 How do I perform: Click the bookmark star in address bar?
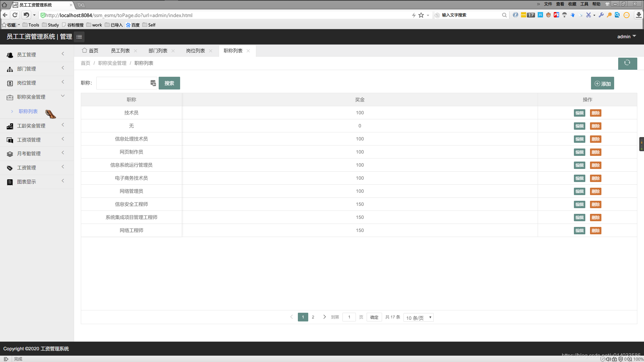tap(421, 15)
